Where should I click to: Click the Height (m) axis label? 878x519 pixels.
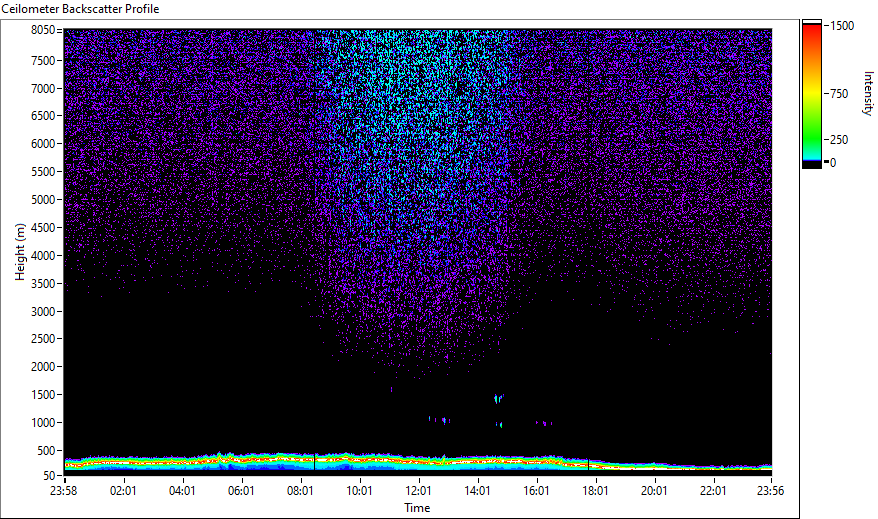coord(20,252)
